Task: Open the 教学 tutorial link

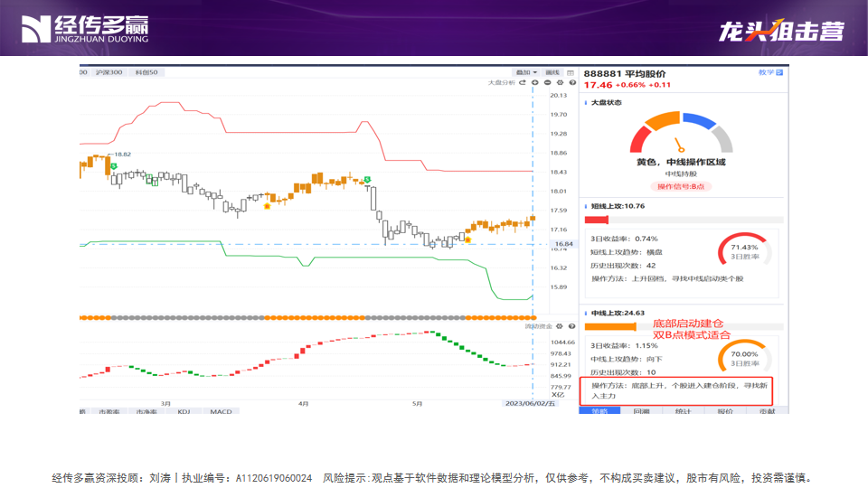Action: click(x=770, y=72)
